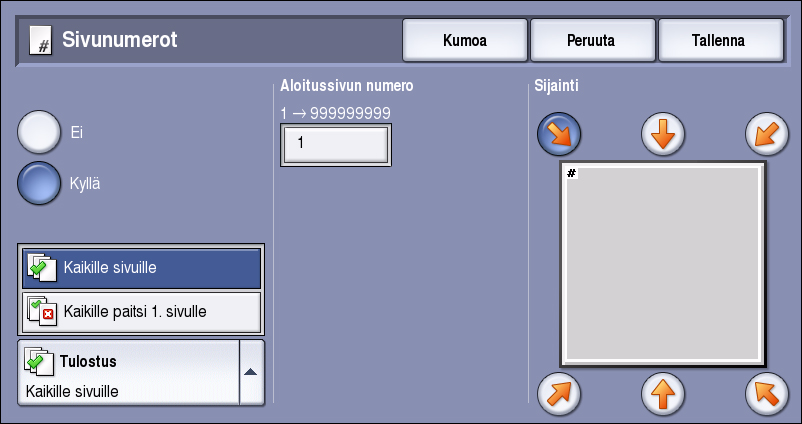The width and height of the screenshot is (802, 424).
Task: Select the top-right position arrow button
Action: click(x=767, y=134)
